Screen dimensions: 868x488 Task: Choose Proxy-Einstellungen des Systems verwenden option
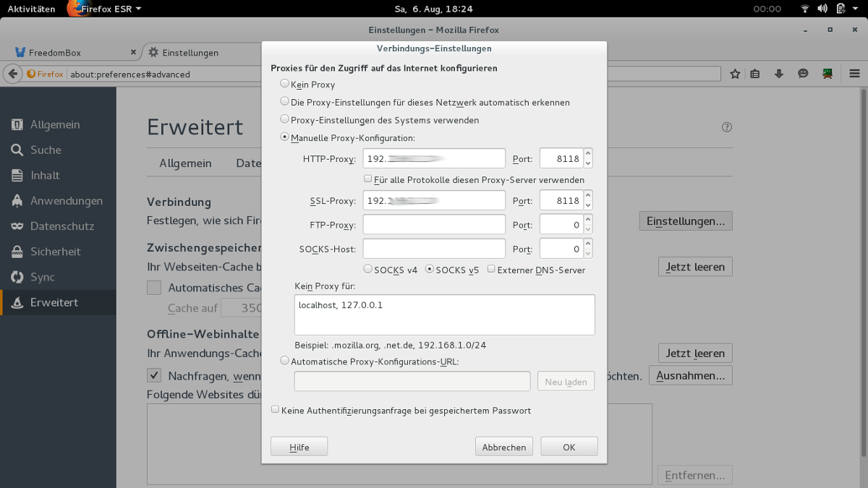click(x=285, y=119)
